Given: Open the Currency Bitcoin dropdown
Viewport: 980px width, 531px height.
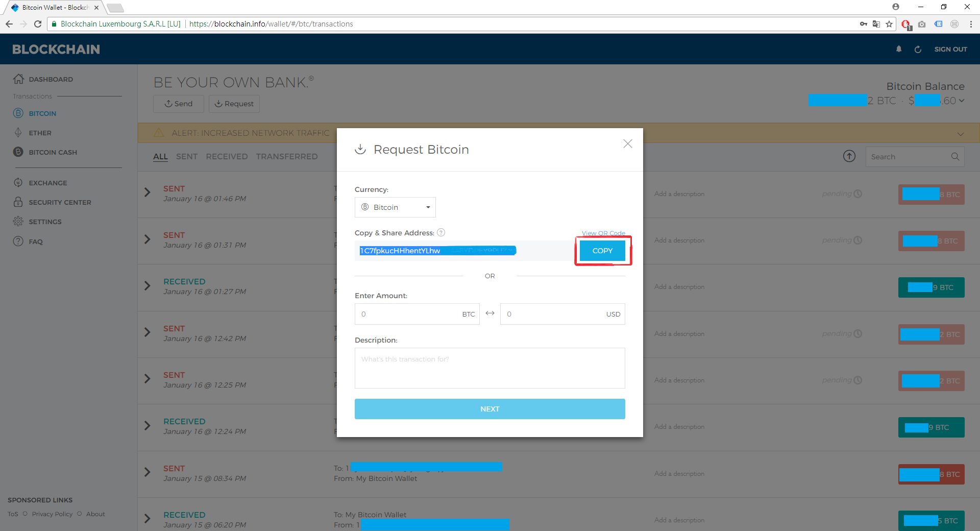Looking at the screenshot, I should (395, 207).
